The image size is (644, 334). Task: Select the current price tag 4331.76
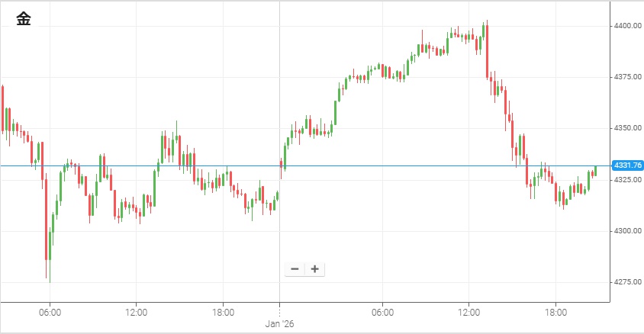pyautogui.click(x=627, y=165)
